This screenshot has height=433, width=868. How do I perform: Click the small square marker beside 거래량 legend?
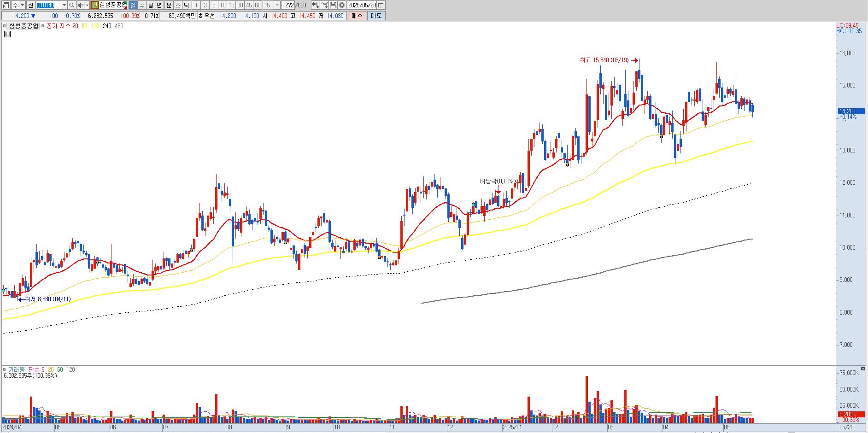[5, 369]
